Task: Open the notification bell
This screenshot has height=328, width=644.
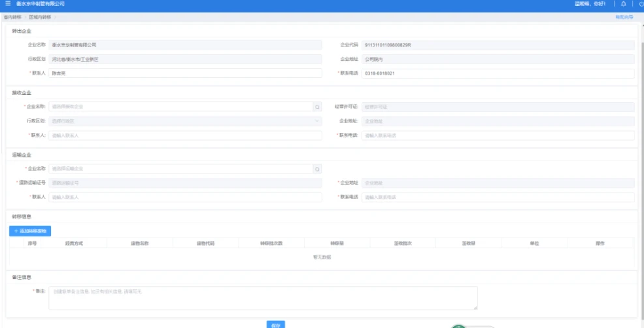Action: point(623,4)
